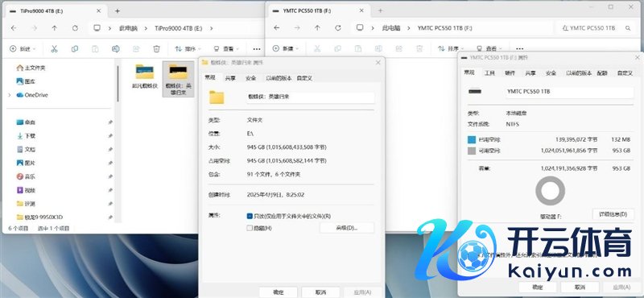Image resolution: width=644 pixels, height=298 pixels.
Task: Open 视频 videos folder in the sidebar
Action: point(26,190)
